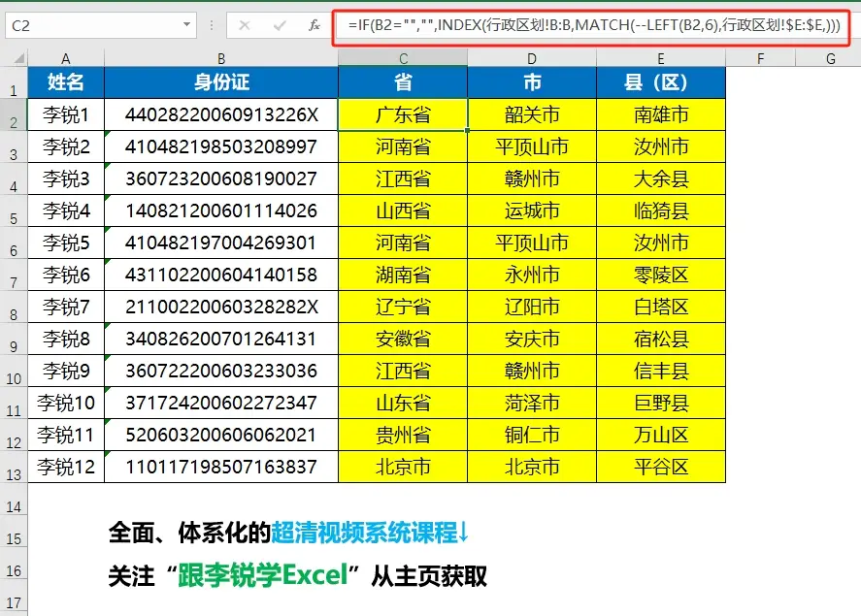
Task: Select cell containing 广东省
Action: point(403,114)
